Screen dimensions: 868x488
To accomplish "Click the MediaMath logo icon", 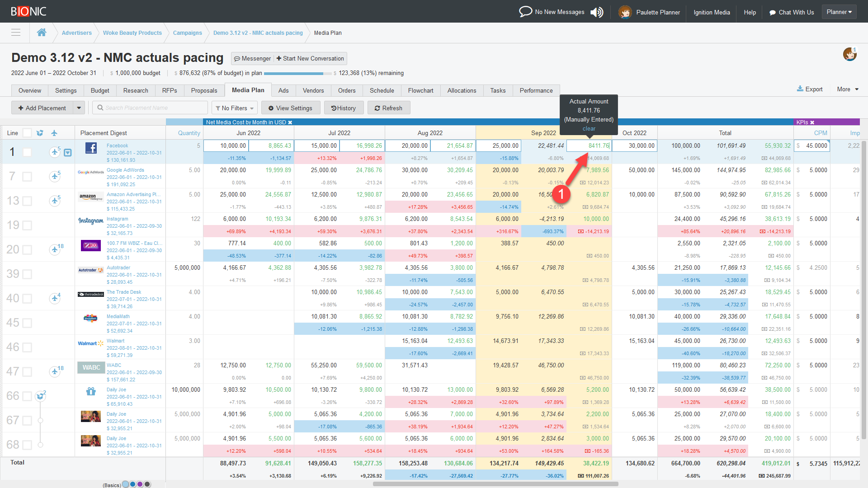I will click(x=91, y=318).
